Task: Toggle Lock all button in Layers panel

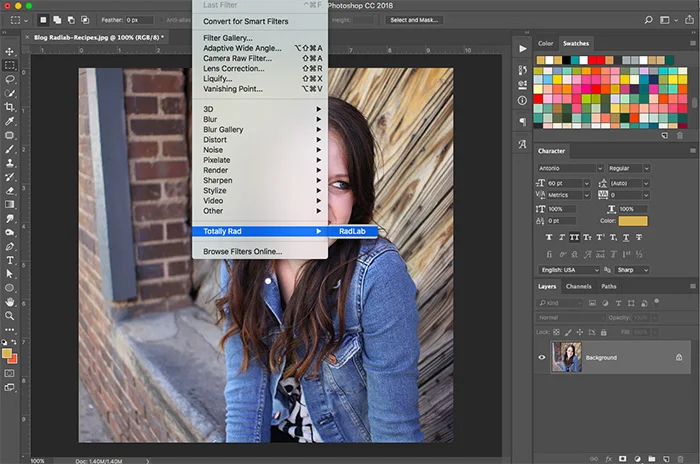Action: point(604,332)
